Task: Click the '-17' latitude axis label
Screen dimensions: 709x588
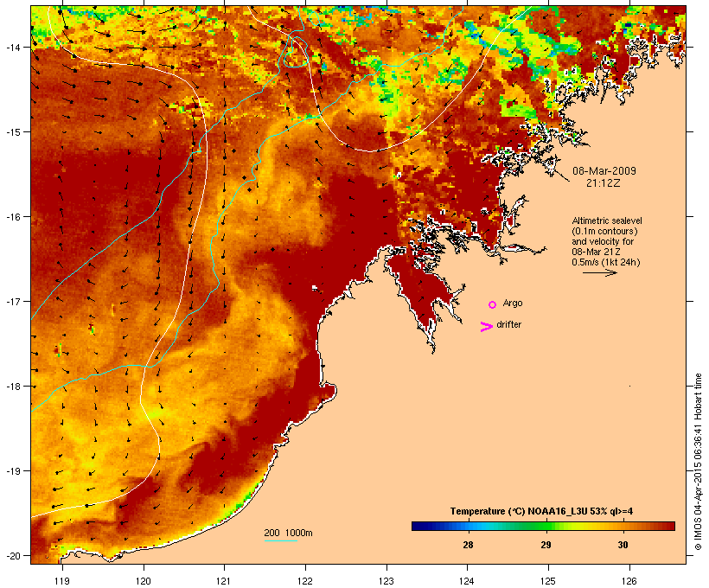Action: point(13,301)
